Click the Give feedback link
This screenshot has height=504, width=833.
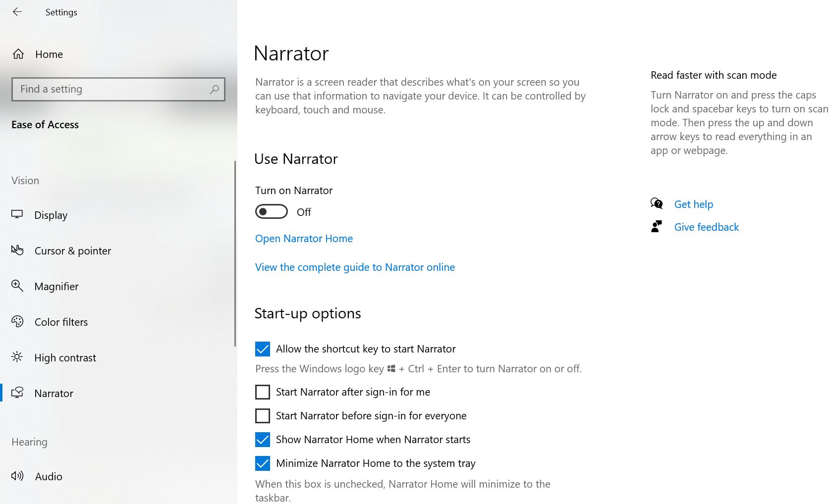tap(706, 227)
